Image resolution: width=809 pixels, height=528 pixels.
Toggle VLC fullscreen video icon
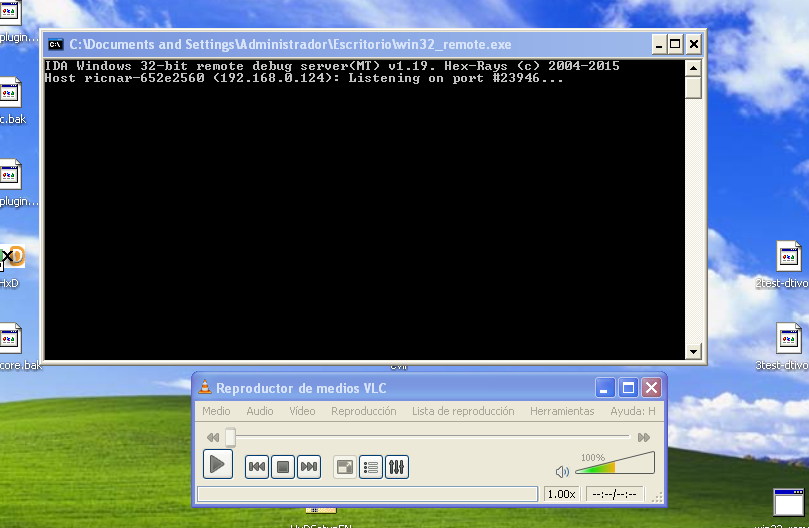click(x=345, y=466)
